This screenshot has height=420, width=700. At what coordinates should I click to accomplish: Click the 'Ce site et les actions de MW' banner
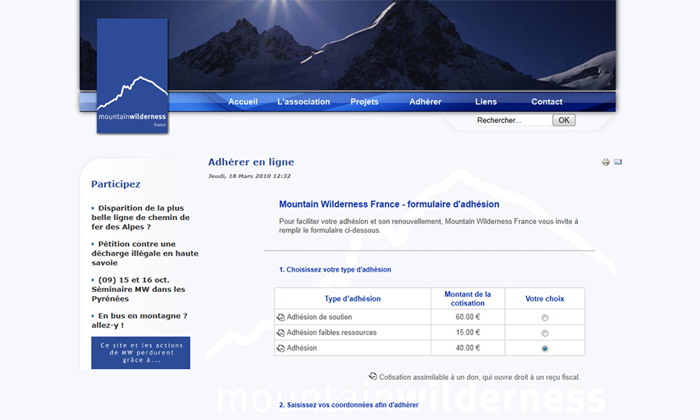pos(141,353)
